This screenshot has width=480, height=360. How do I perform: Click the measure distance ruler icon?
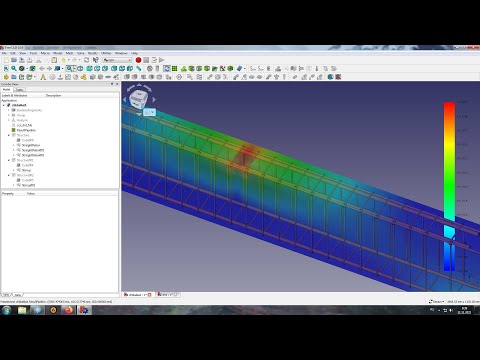click(x=138, y=68)
